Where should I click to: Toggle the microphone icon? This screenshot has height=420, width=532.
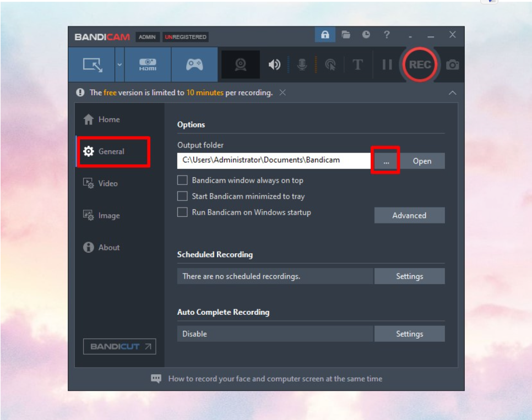302,64
